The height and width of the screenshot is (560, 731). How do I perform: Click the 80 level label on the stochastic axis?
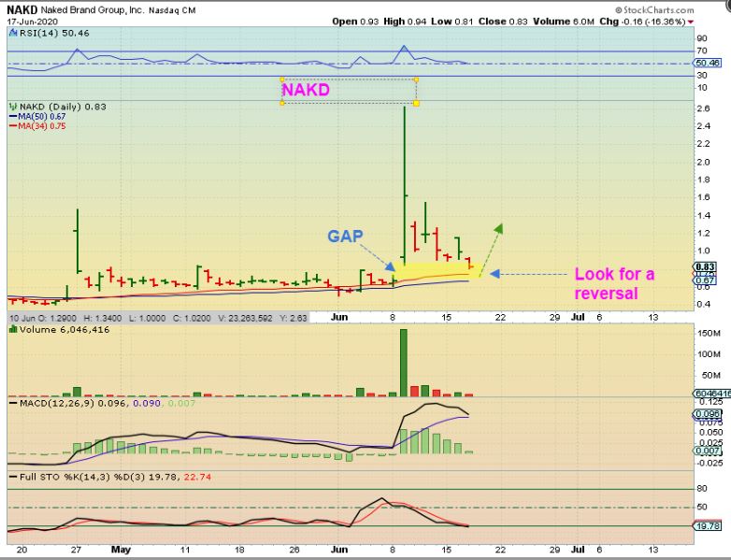(x=702, y=489)
